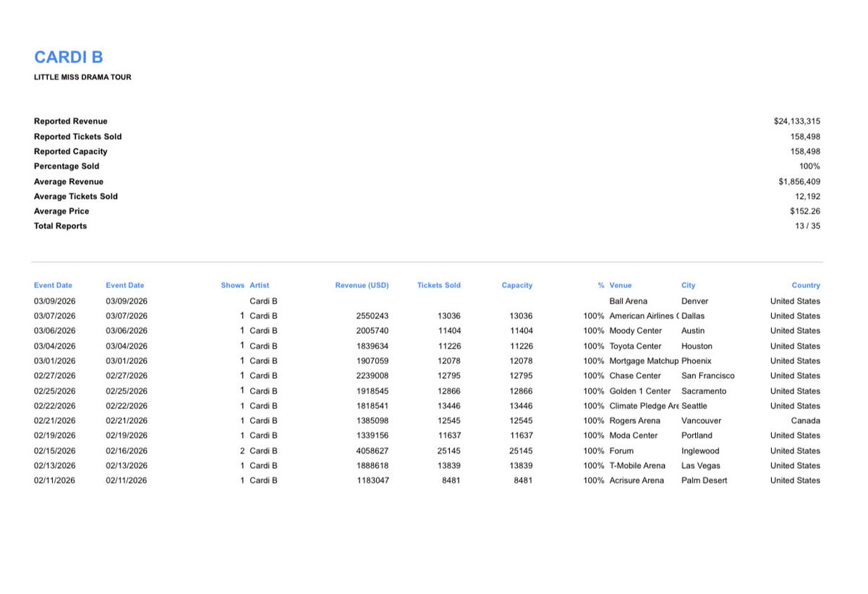Click revenue value 2005740
Image resolution: width=868 pixels, height=594 pixels.
373,331
